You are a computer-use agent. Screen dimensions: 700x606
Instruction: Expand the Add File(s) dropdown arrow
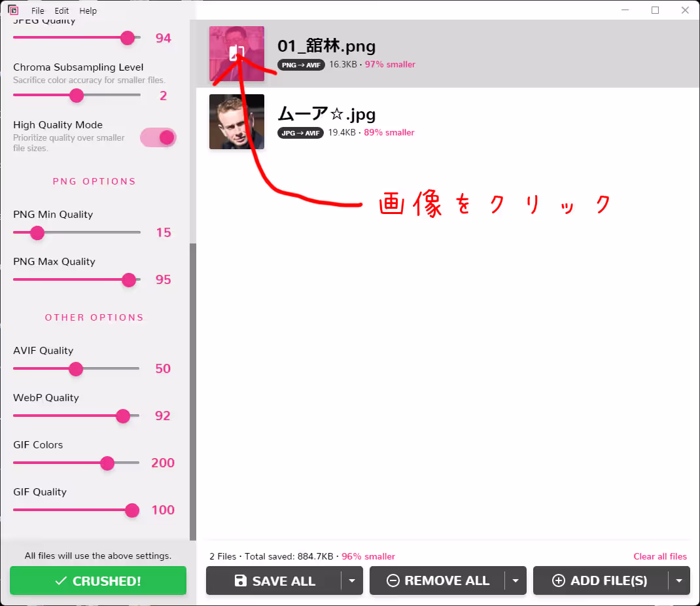tap(679, 581)
